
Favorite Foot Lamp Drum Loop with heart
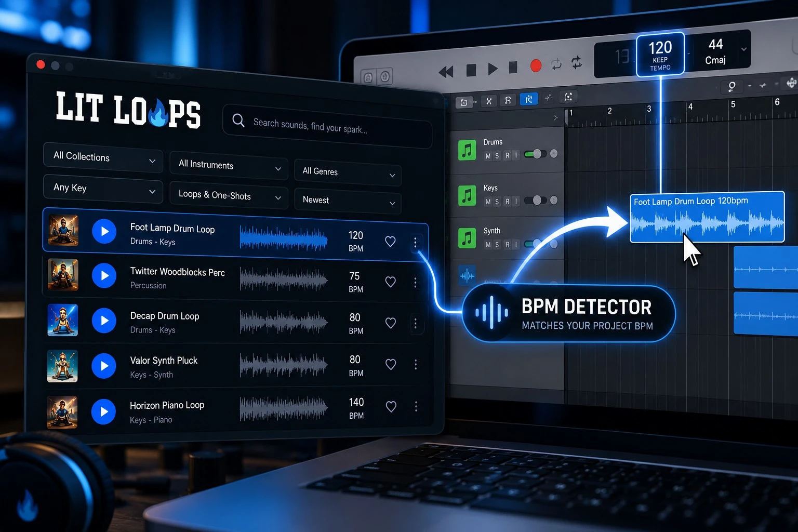click(x=390, y=242)
